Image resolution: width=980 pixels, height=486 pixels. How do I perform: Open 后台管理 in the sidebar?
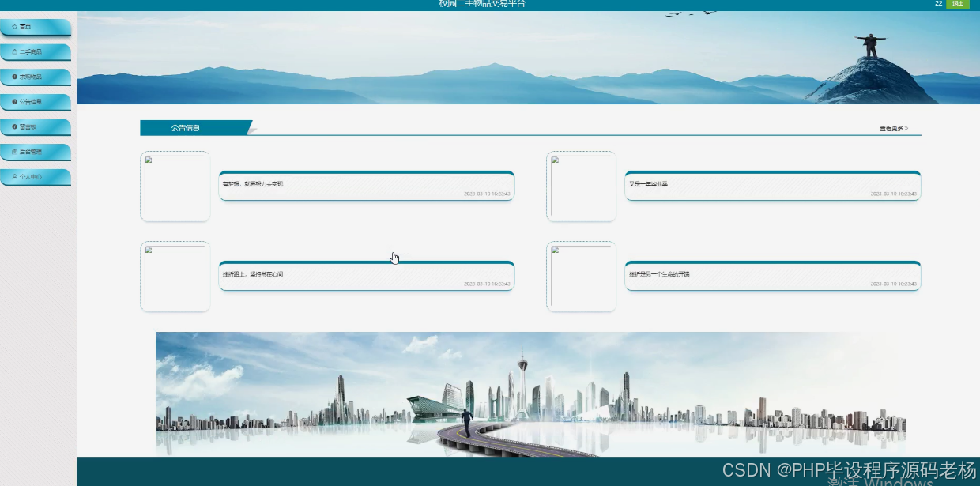[x=36, y=152]
